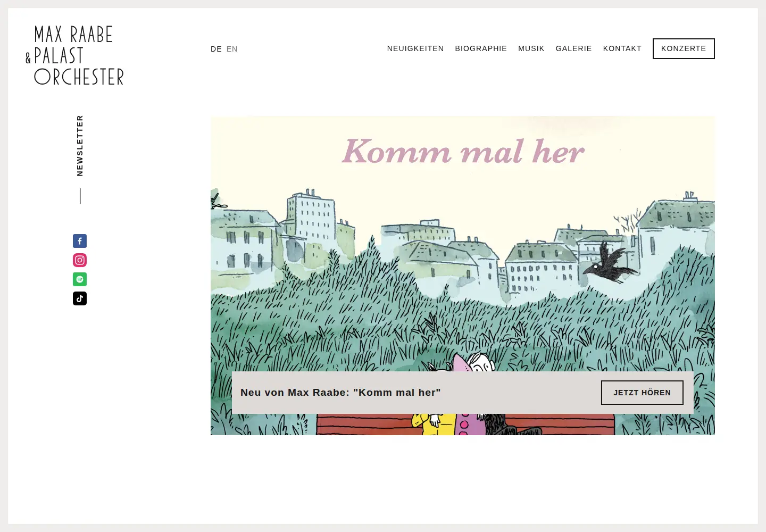Open the Facebook page icon
The image size is (766, 532).
(x=80, y=241)
